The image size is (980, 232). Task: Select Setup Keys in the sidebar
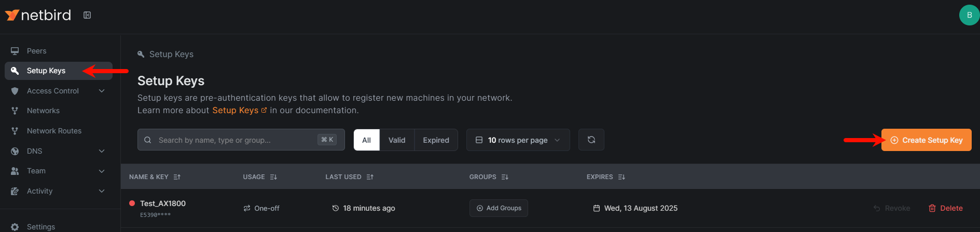(59, 71)
